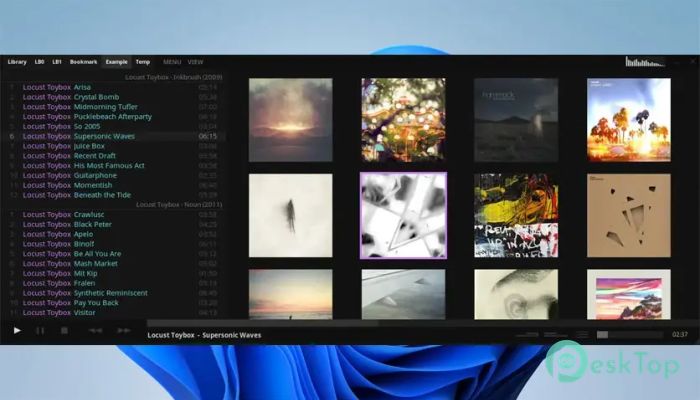Switch to the LB1 playlist tab
The image size is (700, 400).
tap(57, 62)
